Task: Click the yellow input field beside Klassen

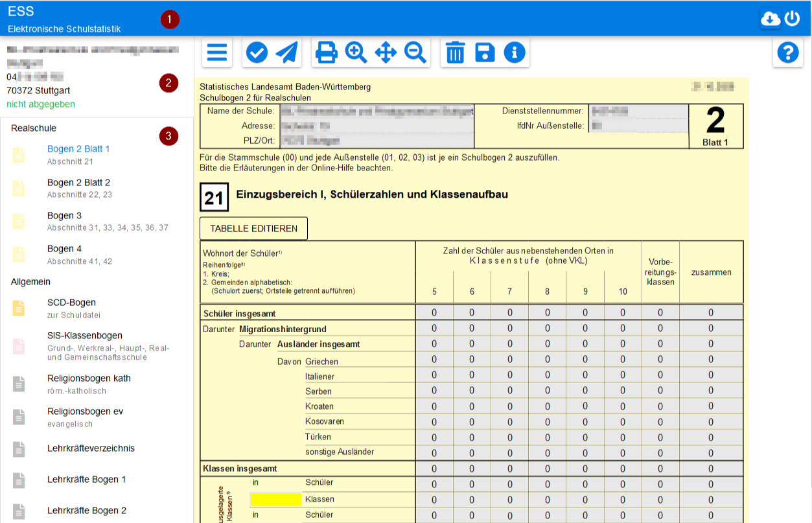Action: 276,500
